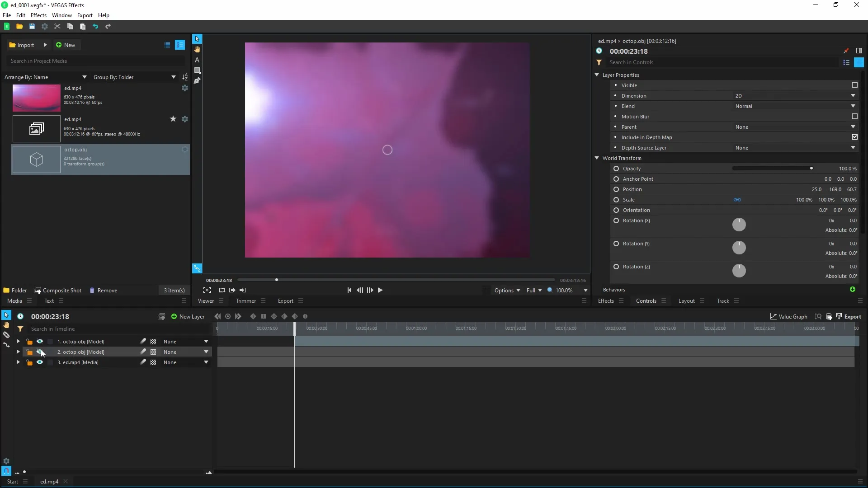This screenshot has width=868, height=488.
Task: Click the Redo arrow icon
Action: tap(108, 27)
